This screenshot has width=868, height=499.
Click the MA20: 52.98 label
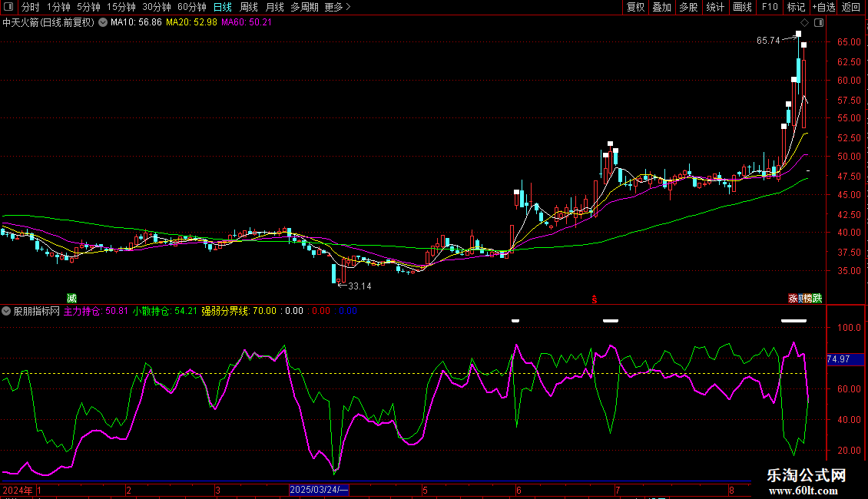[191, 23]
